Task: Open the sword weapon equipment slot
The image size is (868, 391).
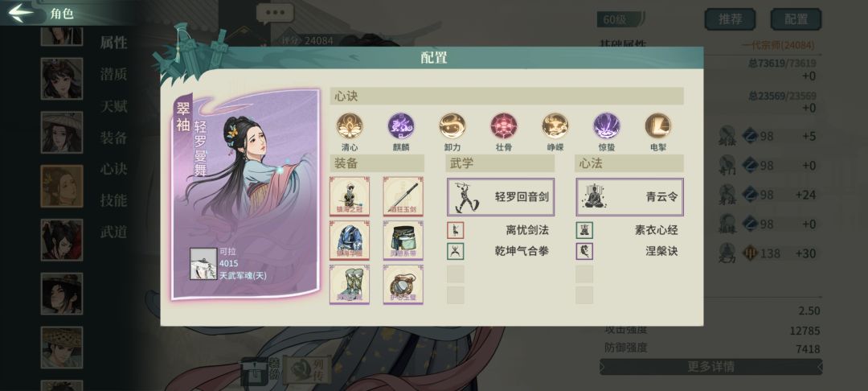Action: tap(403, 196)
